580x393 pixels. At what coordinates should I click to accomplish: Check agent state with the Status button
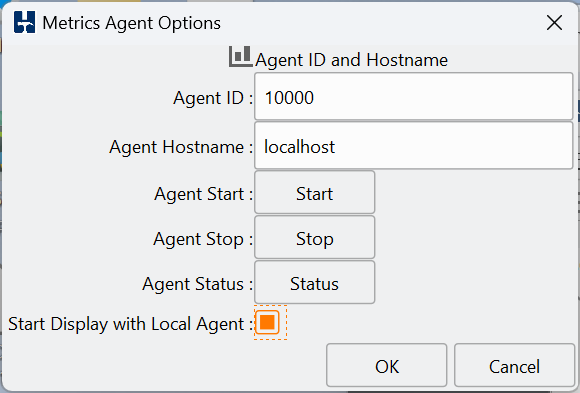click(314, 283)
